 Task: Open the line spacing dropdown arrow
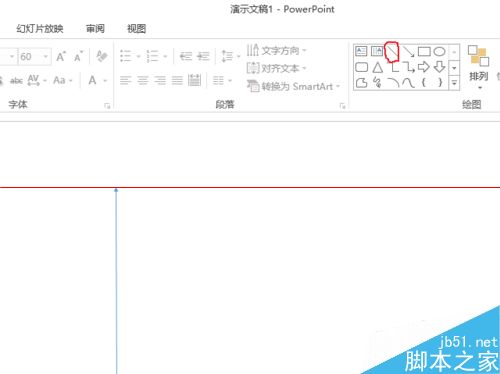click(238, 56)
